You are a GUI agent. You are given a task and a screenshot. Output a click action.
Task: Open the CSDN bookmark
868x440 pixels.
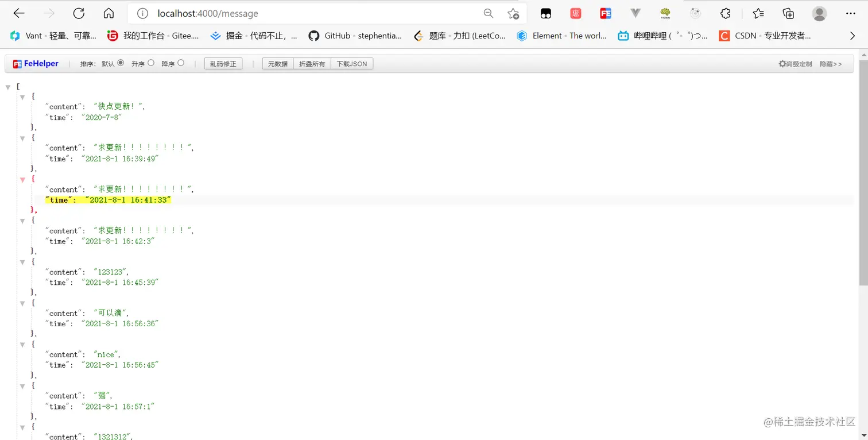point(765,36)
